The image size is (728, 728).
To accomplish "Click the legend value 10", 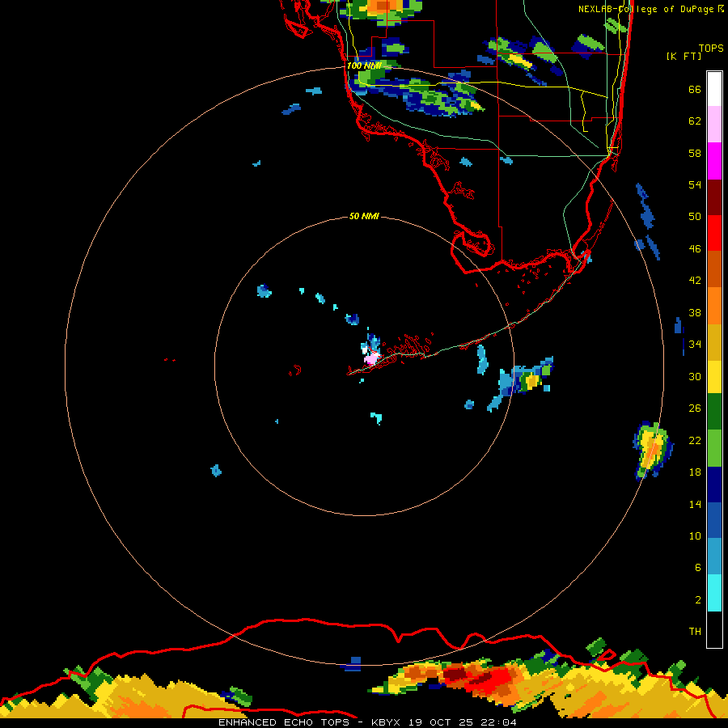I will pos(695,535).
